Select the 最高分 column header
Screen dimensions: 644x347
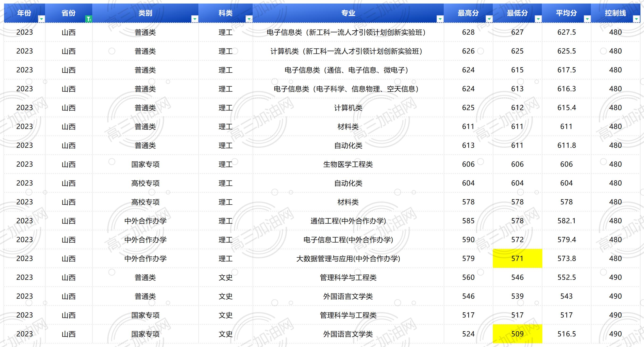(x=468, y=13)
